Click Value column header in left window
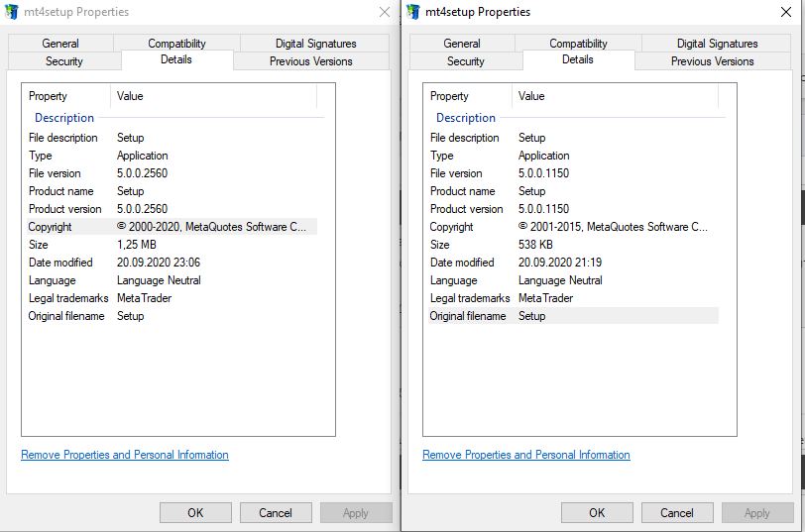 [x=214, y=96]
